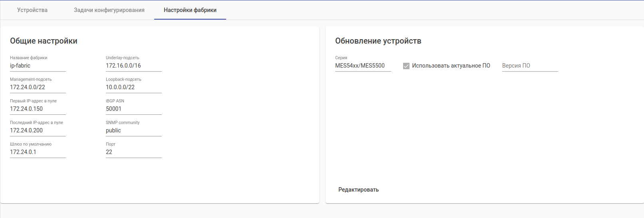Focus the Underlay-подсеть field
This screenshot has height=218, width=644.
(134, 66)
